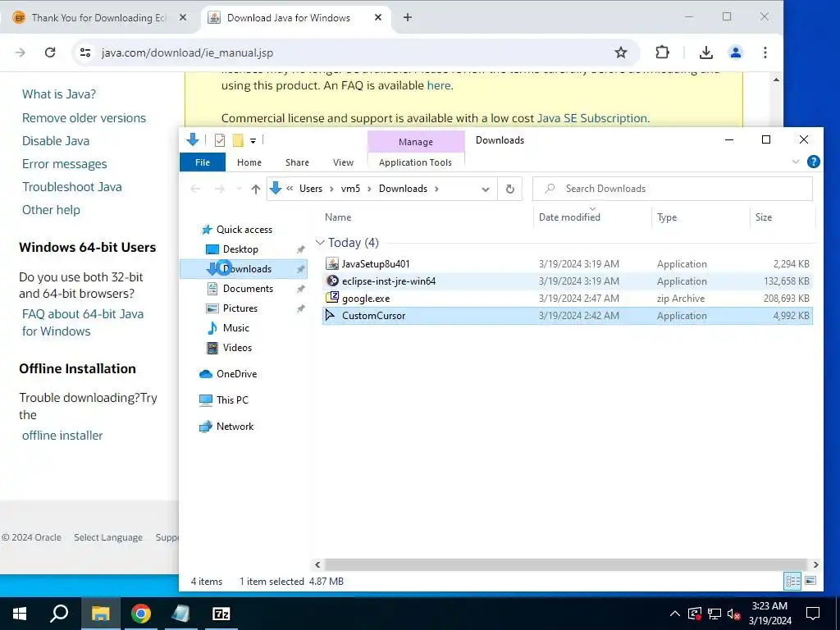Open Customize Quick Access Toolbar dropdown

point(253,141)
